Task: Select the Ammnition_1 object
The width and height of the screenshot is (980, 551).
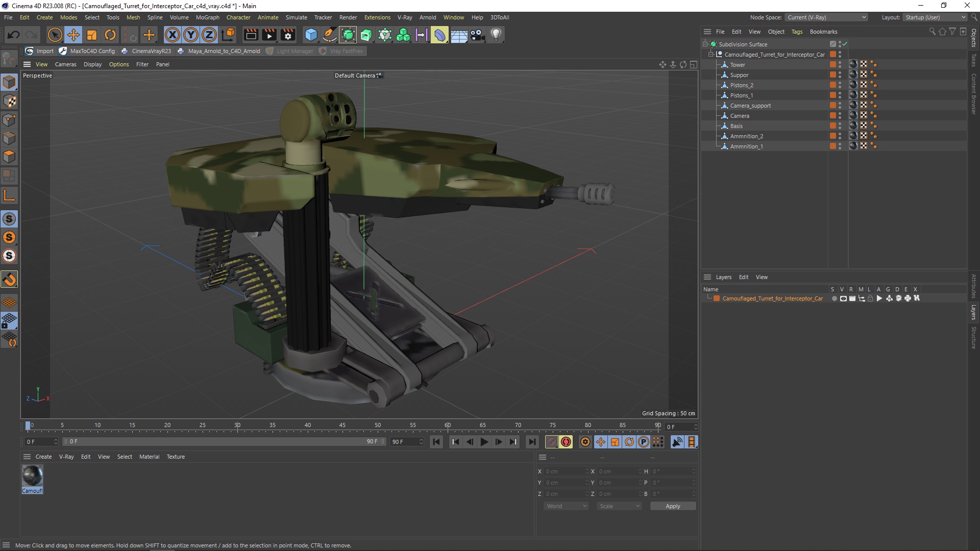Action: tap(746, 146)
